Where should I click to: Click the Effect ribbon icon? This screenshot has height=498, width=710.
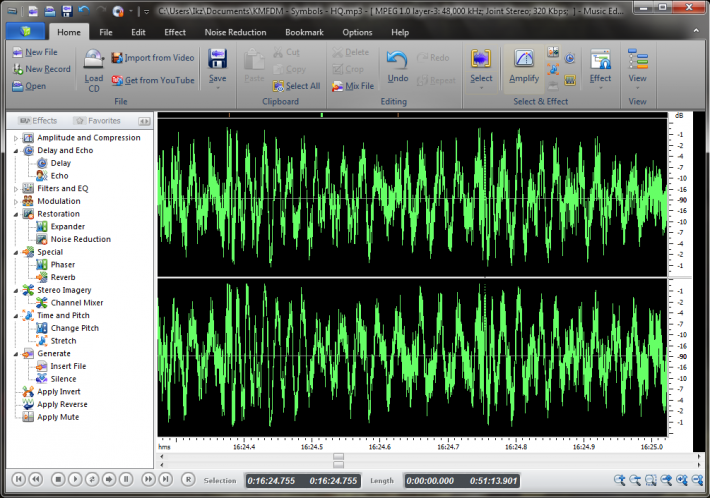tap(600, 59)
